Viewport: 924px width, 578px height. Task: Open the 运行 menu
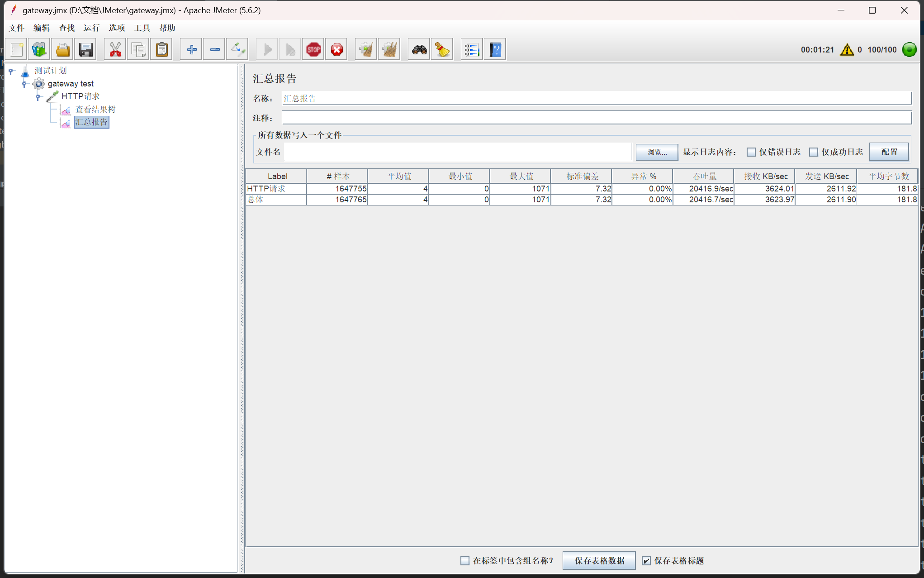tap(91, 28)
